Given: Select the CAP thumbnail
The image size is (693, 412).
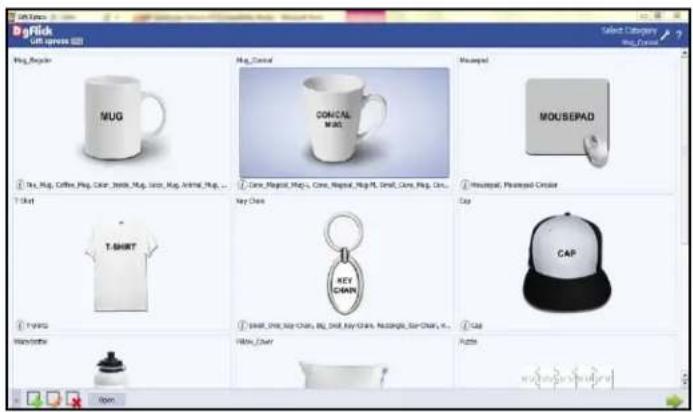Looking at the screenshot, I should [567, 262].
